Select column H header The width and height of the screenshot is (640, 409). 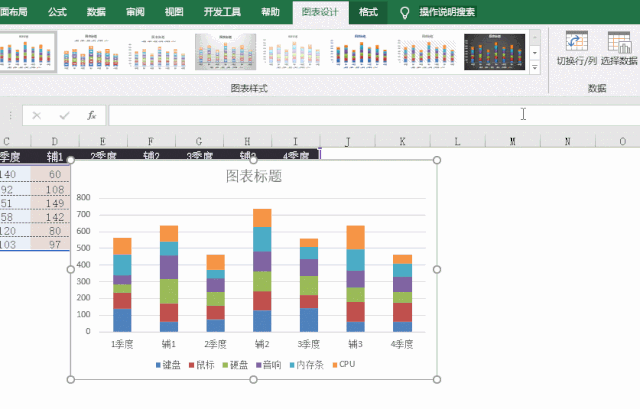[x=247, y=142]
